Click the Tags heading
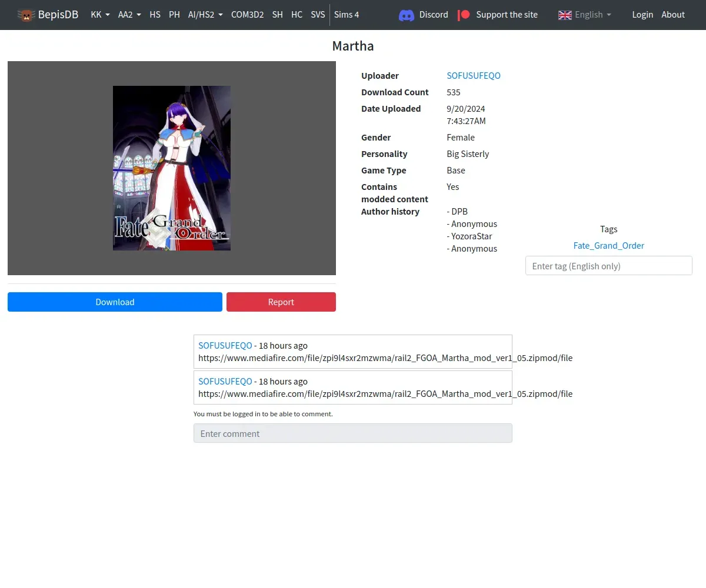The width and height of the screenshot is (706, 588). (x=609, y=229)
